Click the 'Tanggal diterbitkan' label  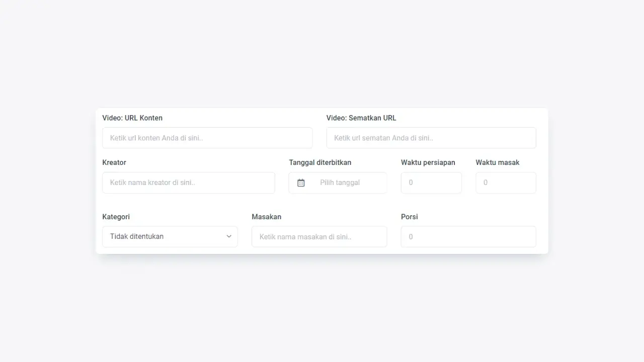pyautogui.click(x=320, y=162)
